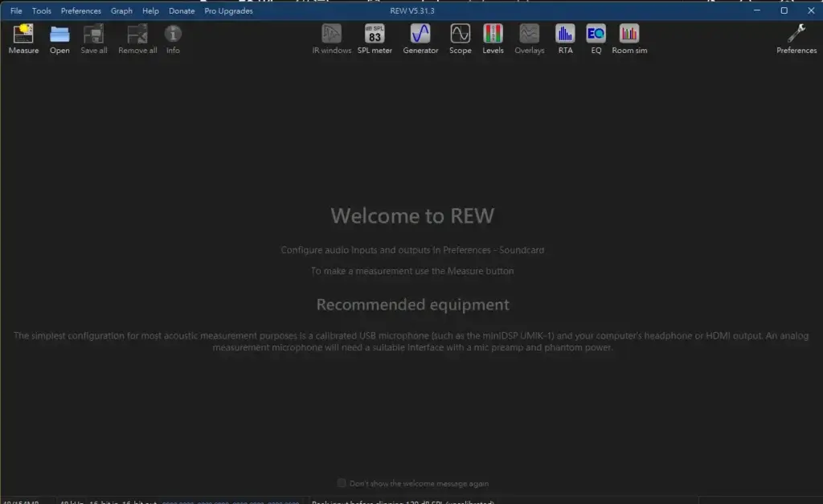Image resolution: width=823 pixels, height=504 pixels.
Task: Click the Donate menu item
Action: click(182, 11)
